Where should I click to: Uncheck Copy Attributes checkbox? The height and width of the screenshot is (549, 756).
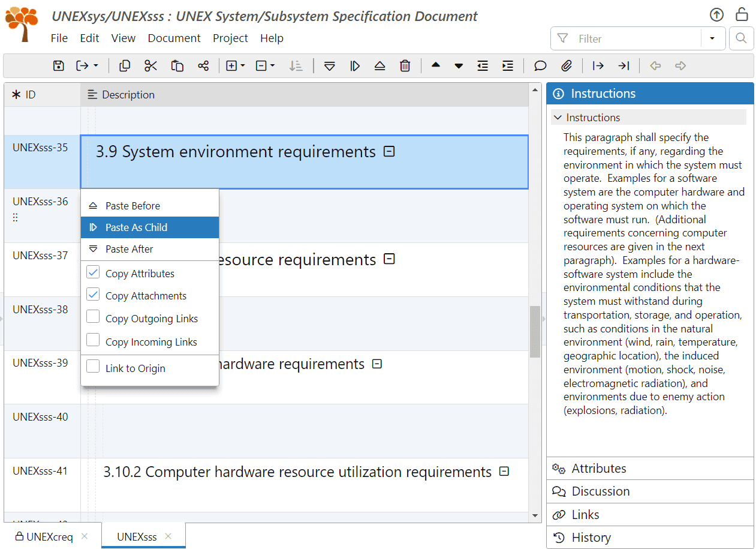[x=93, y=273]
